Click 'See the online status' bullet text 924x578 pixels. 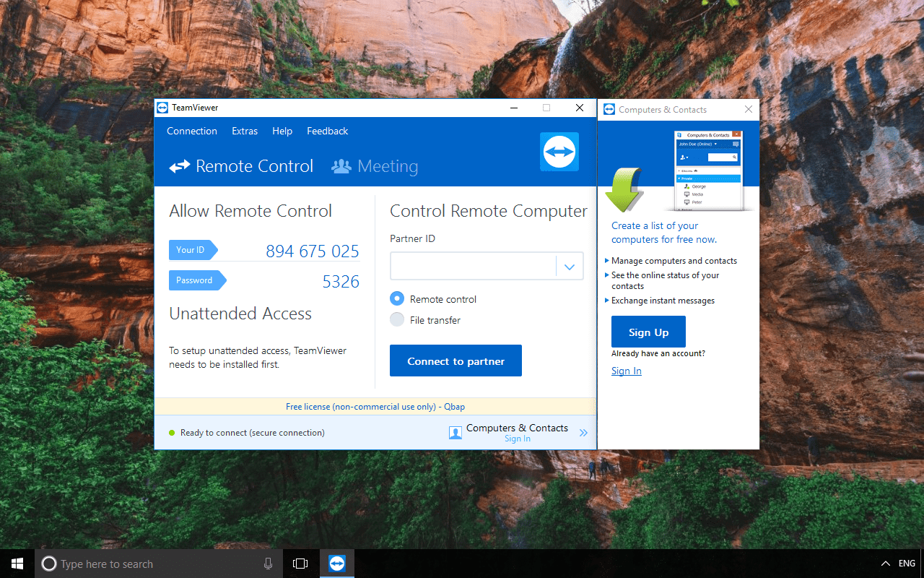click(x=666, y=280)
